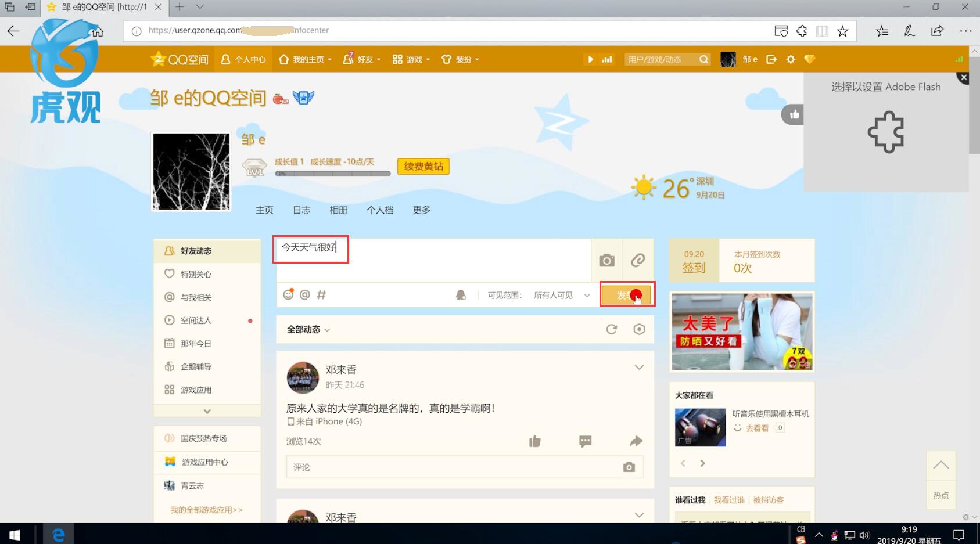980x544 pixels.
Task: Click the bell icon in the post toolbar
Action: click(461, 295)
